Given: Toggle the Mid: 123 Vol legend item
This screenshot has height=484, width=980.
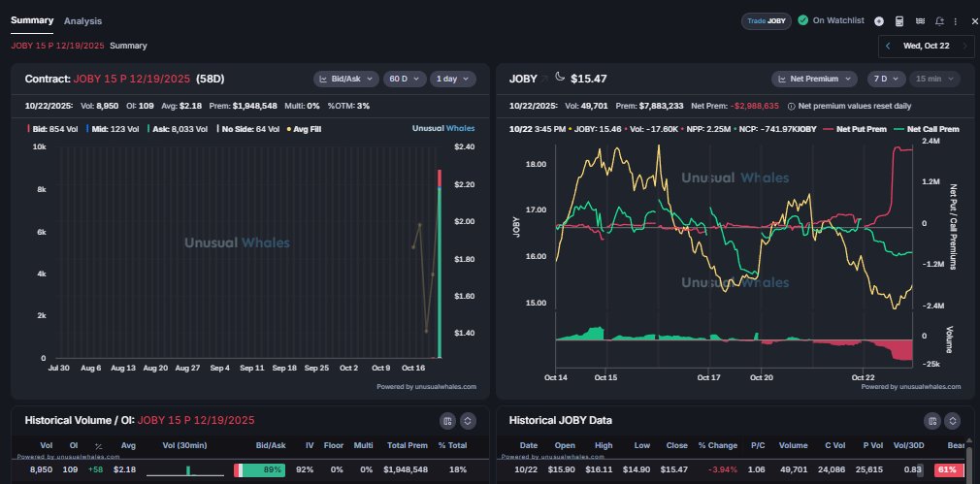Looking at the screenshot, I should (x=114, y=129).
